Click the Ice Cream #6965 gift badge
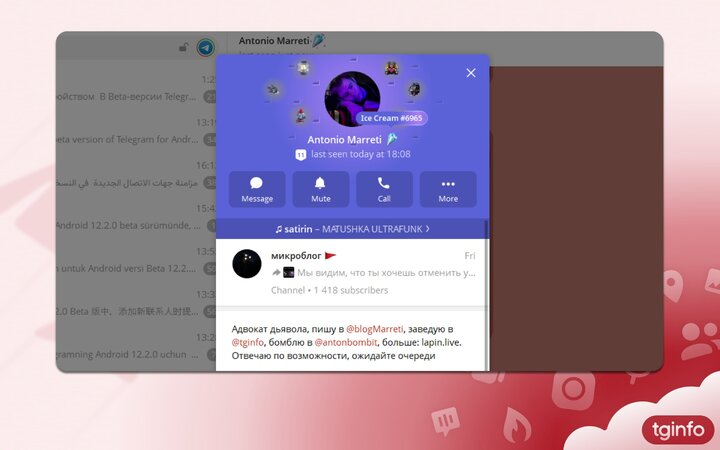720x450 pixels. click(391, 118)
